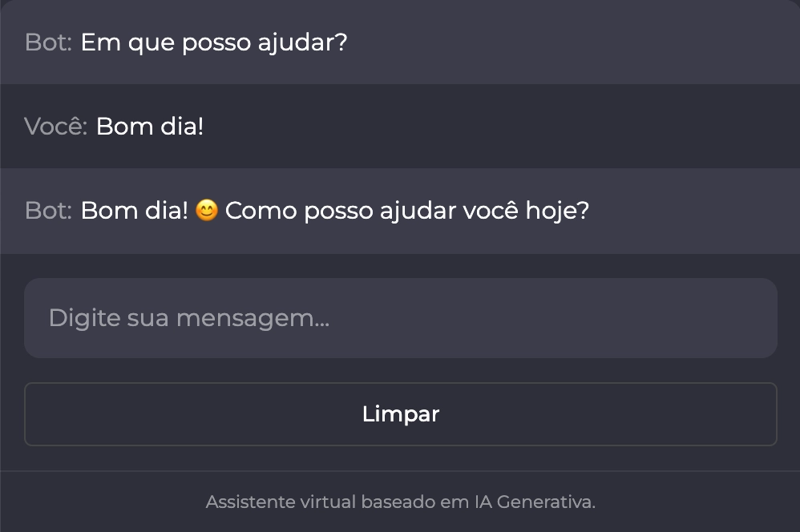Screen dimensions: 800x532
Task: Click the "Bot:" label before "Em que posso ajudar?"
Action: (49, 42)
